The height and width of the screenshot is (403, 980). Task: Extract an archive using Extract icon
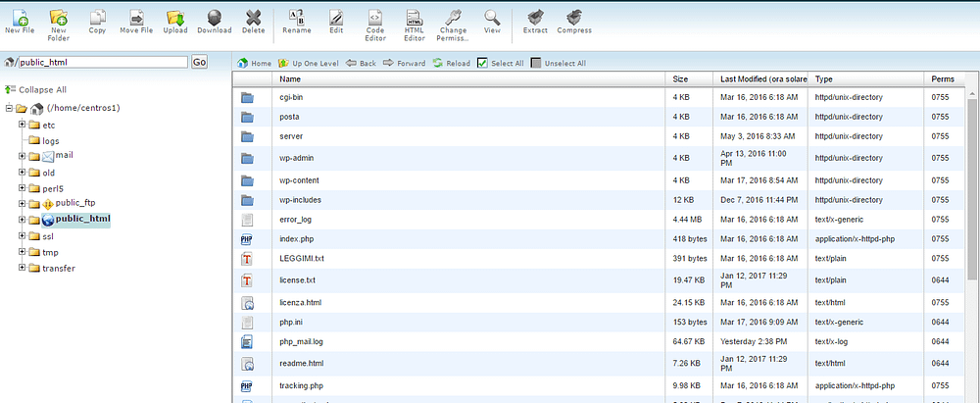tap(535, 17)
